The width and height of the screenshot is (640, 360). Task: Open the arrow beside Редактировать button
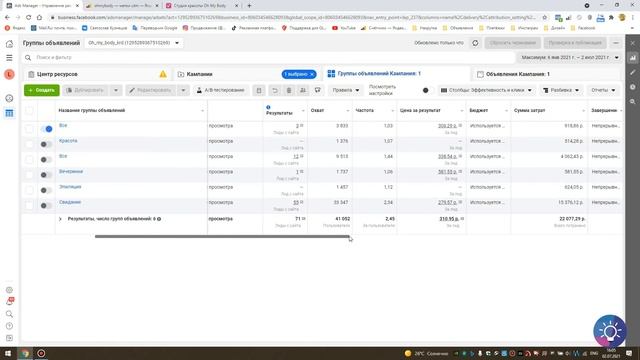coord(183,90)
